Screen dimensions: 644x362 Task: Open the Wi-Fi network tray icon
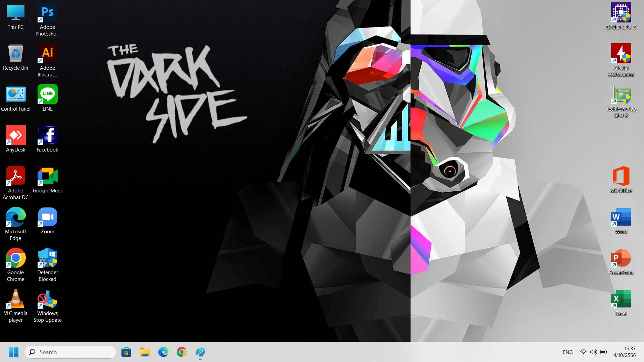(583, 352)
